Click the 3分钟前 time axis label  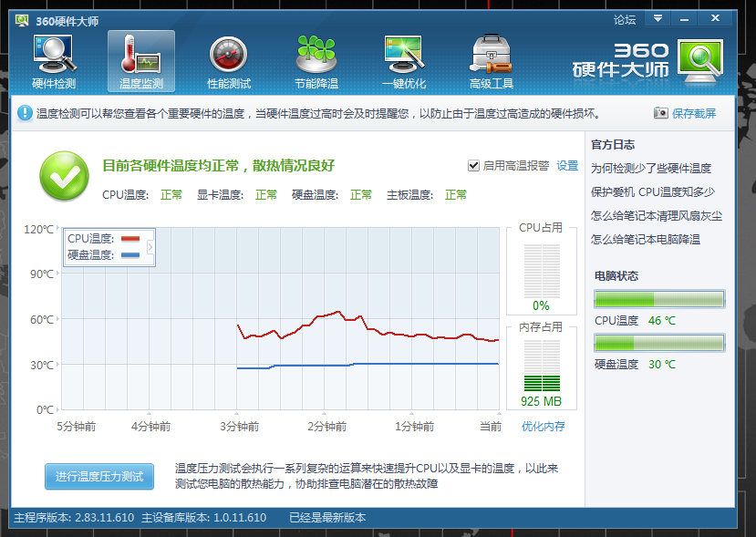coord(239,427)
